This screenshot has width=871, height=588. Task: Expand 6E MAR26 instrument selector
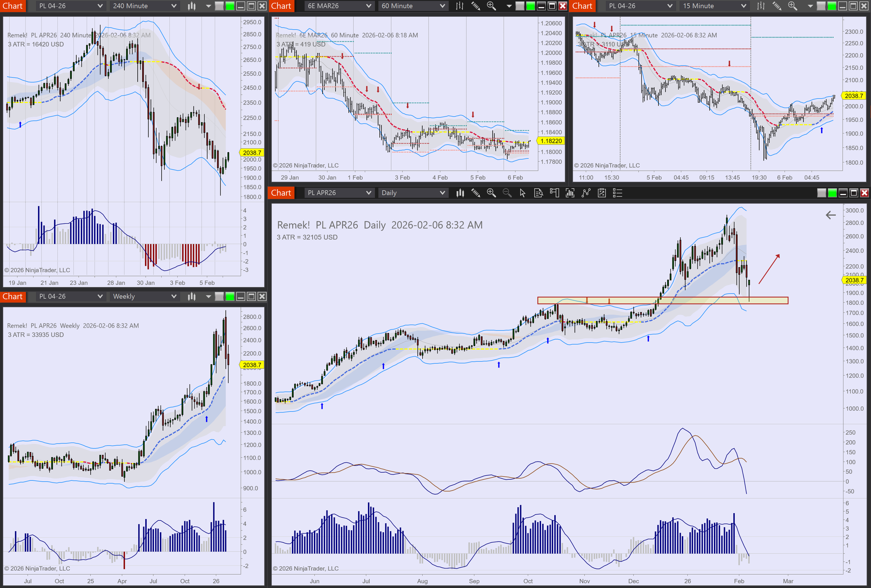click(x=339, y=6)
